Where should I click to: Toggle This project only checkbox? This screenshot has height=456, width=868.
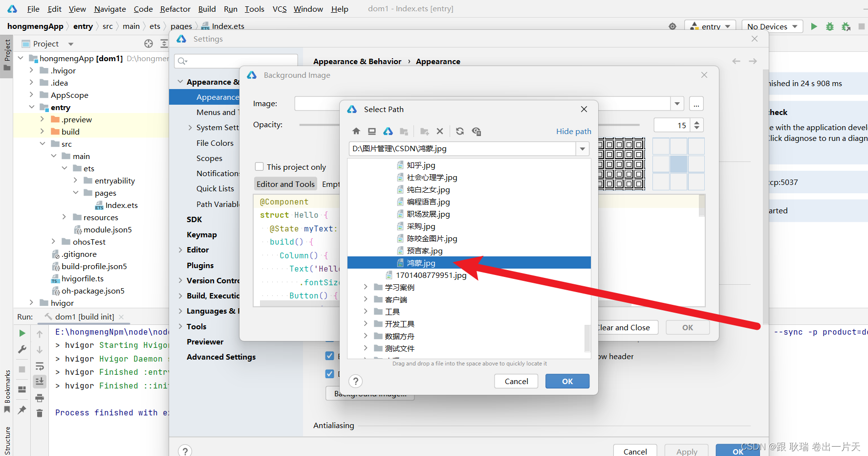point(260,167)
